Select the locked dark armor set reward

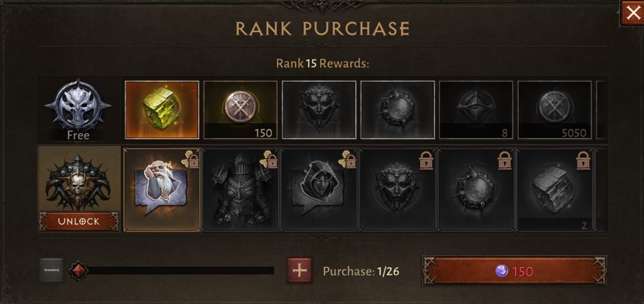click(x=241, y=190)
